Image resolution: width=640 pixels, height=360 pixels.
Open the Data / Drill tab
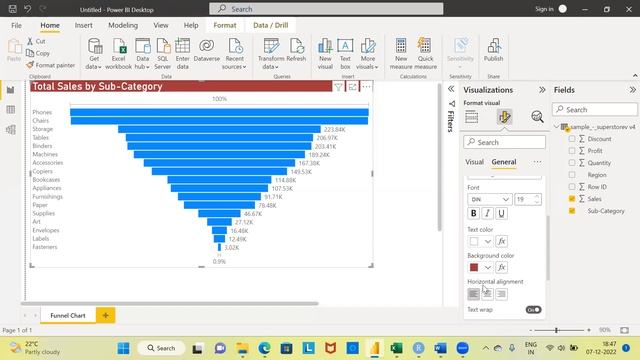(271, 25)
